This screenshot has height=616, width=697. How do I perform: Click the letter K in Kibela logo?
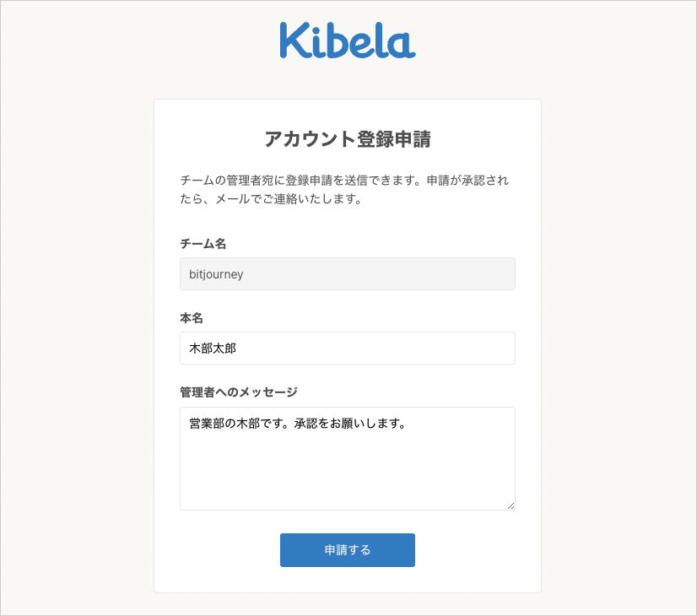point(292,41)
